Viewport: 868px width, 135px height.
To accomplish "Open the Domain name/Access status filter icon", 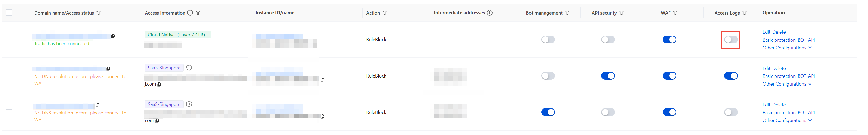I will pyautogui.click(x=99, y=13).
